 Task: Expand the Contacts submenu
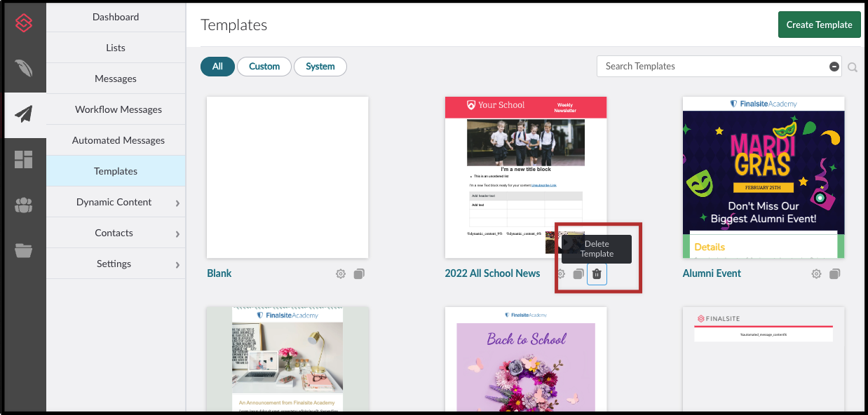click(x=177, y=234)
